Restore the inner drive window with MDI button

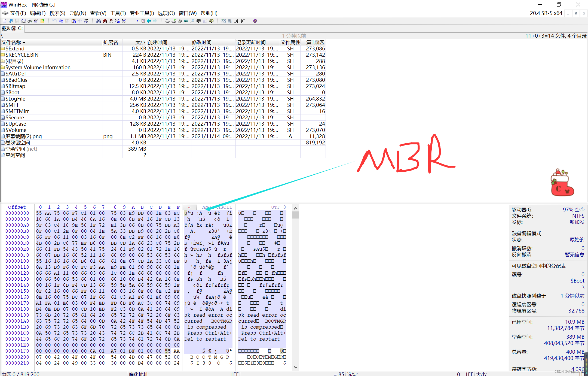576,13
